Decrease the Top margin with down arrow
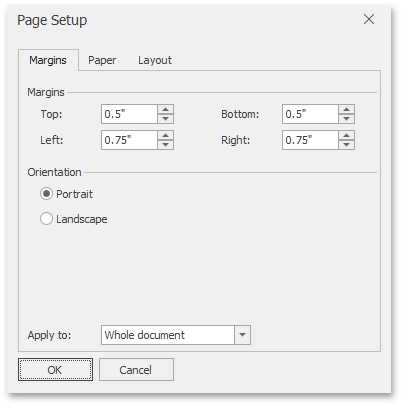 pos(165,118)
